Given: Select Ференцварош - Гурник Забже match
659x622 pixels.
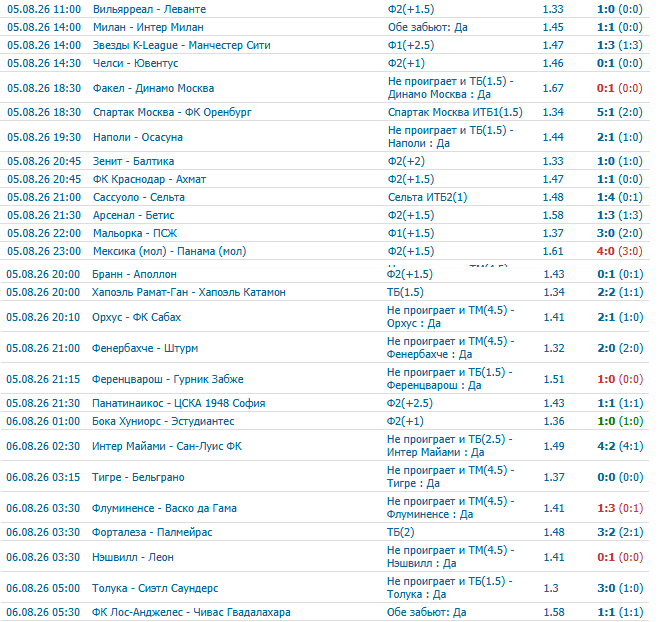Looking at the screenshot, I should (168, 380).
